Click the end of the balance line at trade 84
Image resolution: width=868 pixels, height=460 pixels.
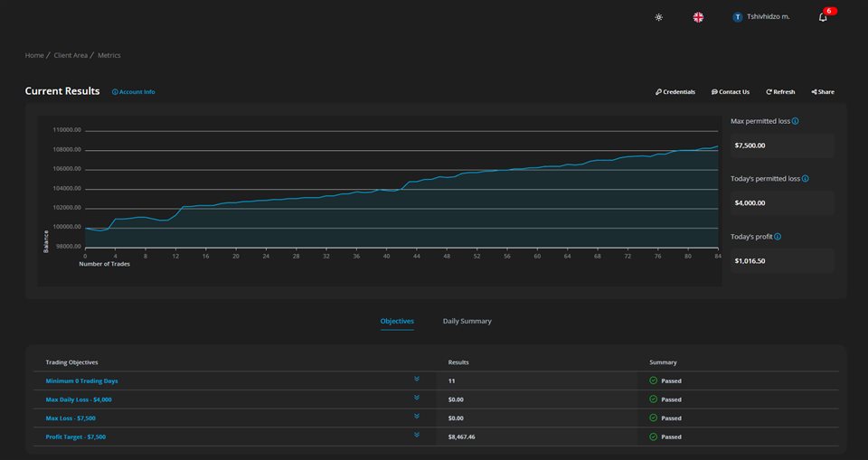pyautogui.click(x=717, y=146)
